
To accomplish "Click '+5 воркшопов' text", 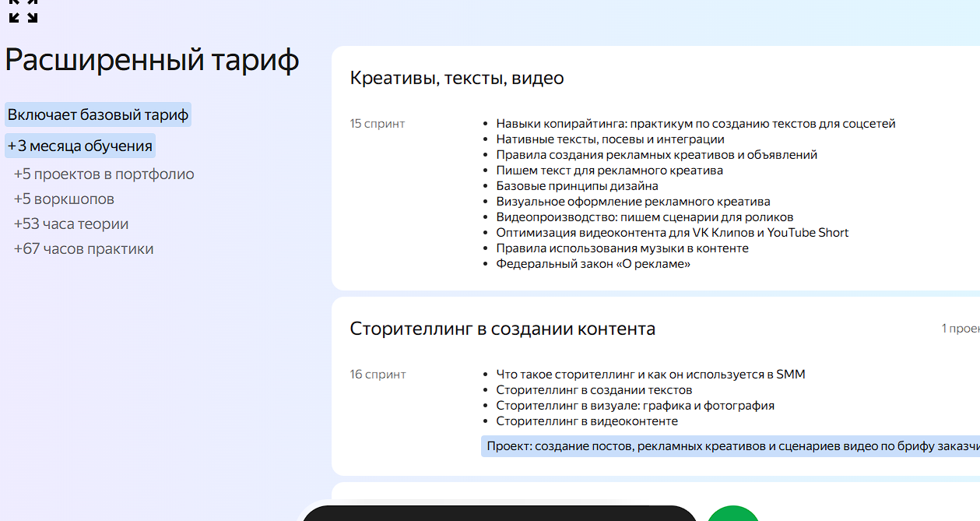I will click(64, 199).
